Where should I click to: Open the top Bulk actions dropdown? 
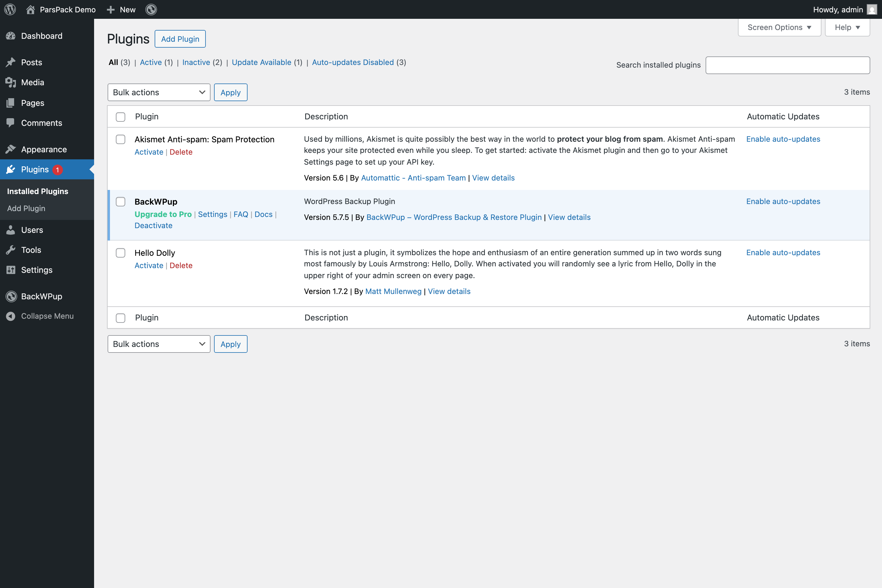(159, 92)
